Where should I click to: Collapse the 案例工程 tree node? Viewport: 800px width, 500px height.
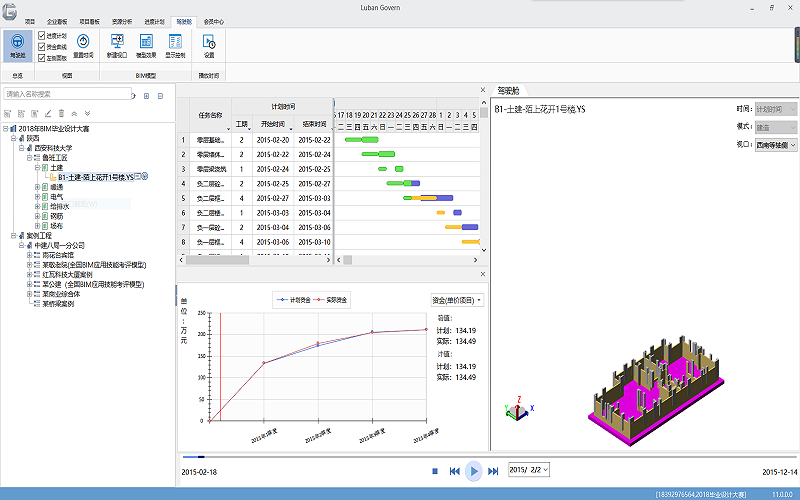click(13, 235)
